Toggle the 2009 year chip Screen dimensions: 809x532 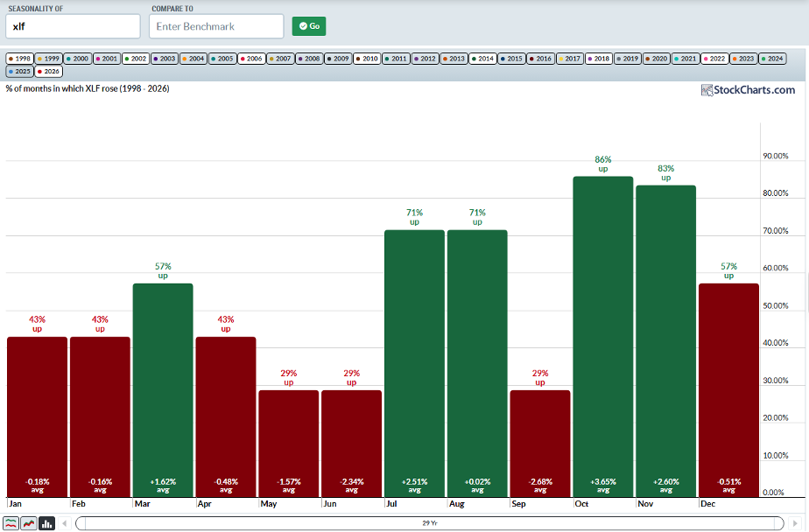pos(337,59)
